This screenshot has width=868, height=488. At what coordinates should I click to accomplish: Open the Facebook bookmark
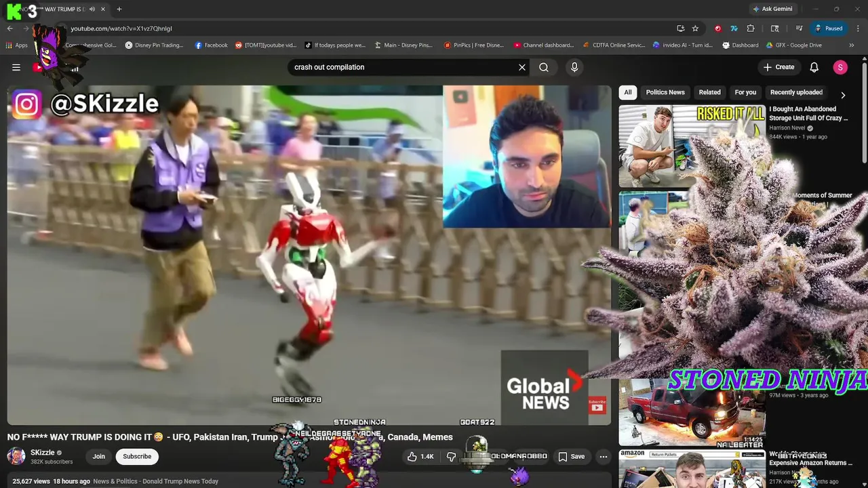tap(212, 45)
